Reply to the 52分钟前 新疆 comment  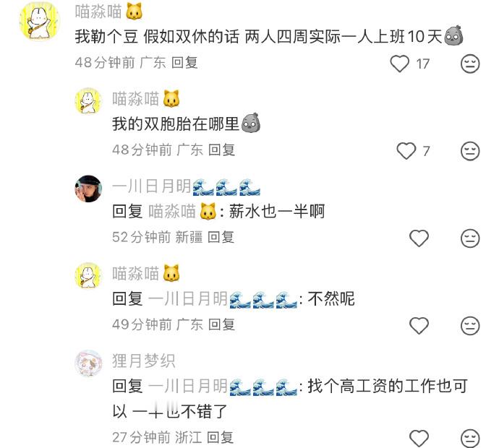[x=221, y=237]
